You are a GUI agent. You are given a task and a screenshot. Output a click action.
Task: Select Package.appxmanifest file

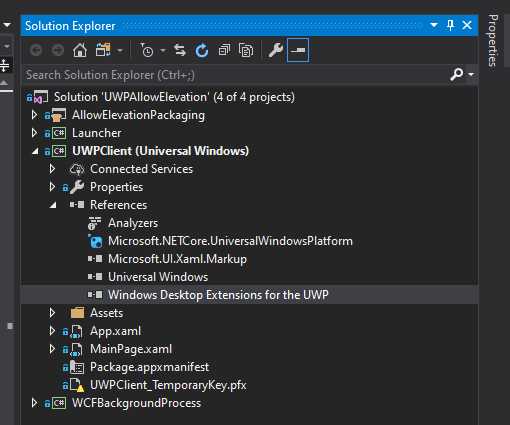point(149,367)
